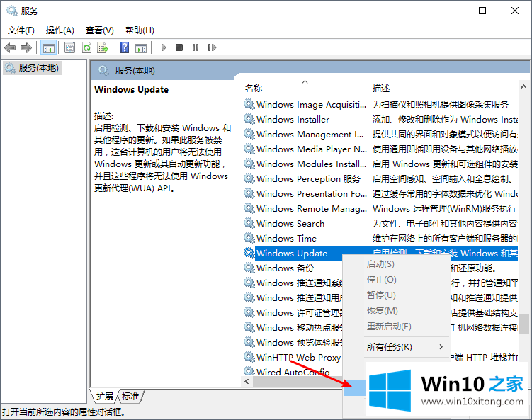Start service with the play toolbar icon
Screen dimensions: 532x420
click(x=164, y=47)
